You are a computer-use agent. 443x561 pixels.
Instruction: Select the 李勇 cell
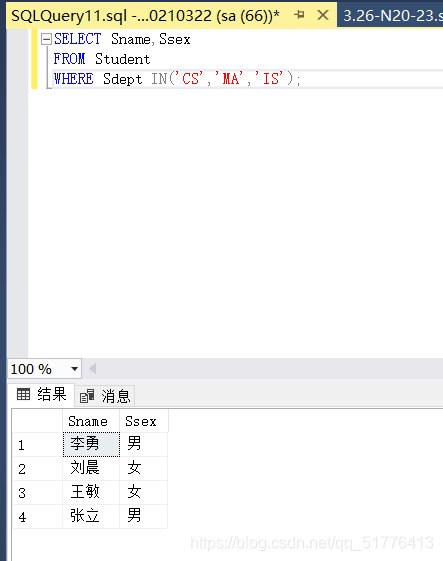[x=91, y=444]
